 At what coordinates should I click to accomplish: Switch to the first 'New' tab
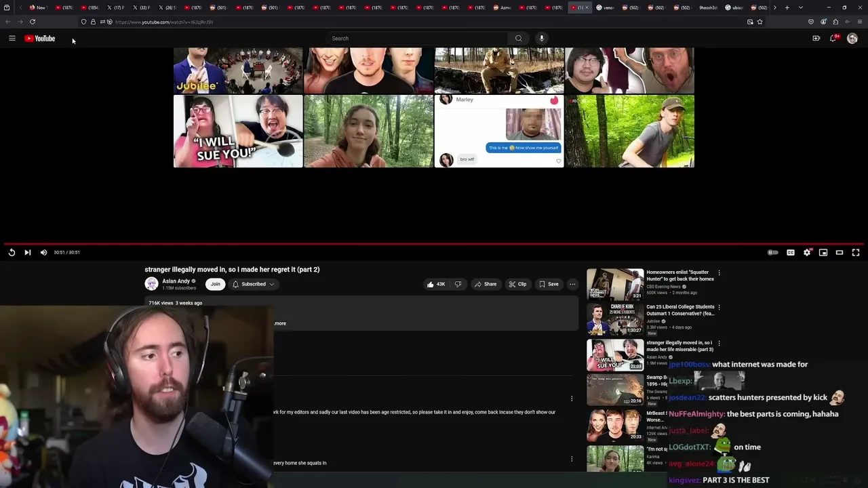click(38, 7)
